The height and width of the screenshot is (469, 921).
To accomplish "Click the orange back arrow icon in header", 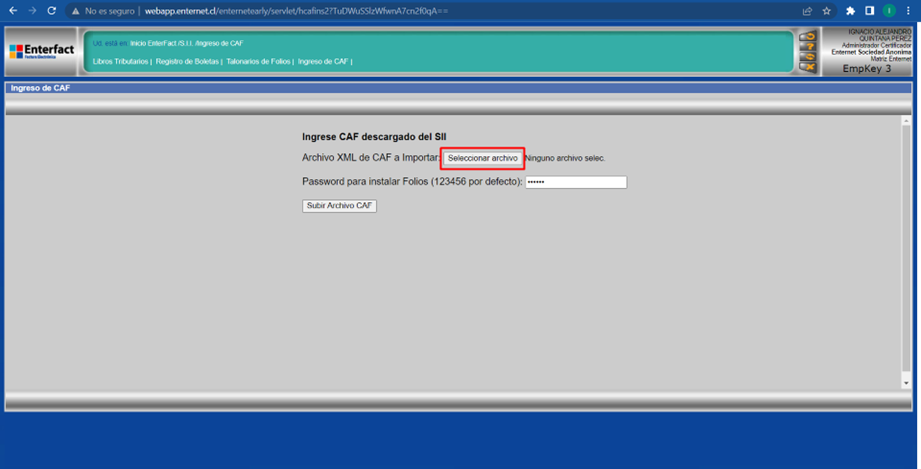I will (807, 37).
